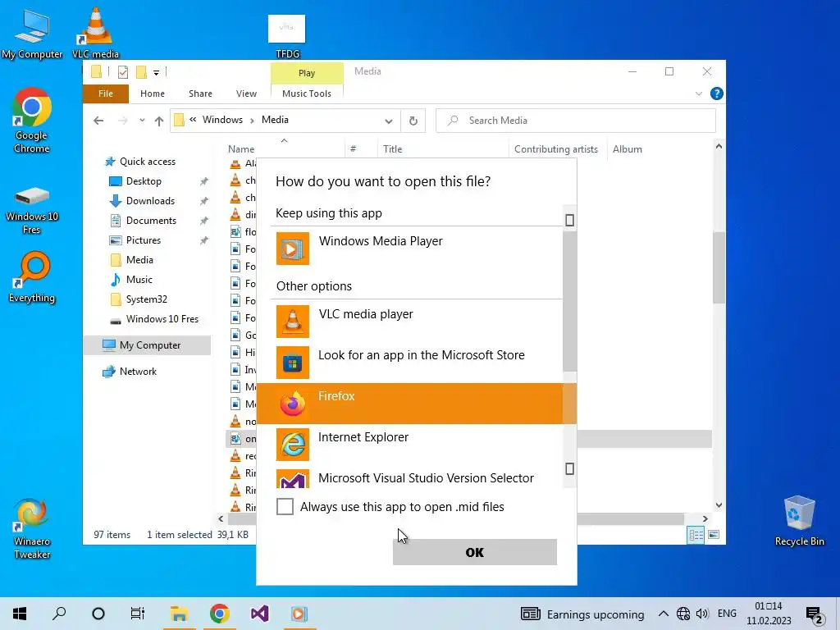Viewport: 840px width, 630px height.
Task: Open taskbar Search
Action: pos(59,614)
